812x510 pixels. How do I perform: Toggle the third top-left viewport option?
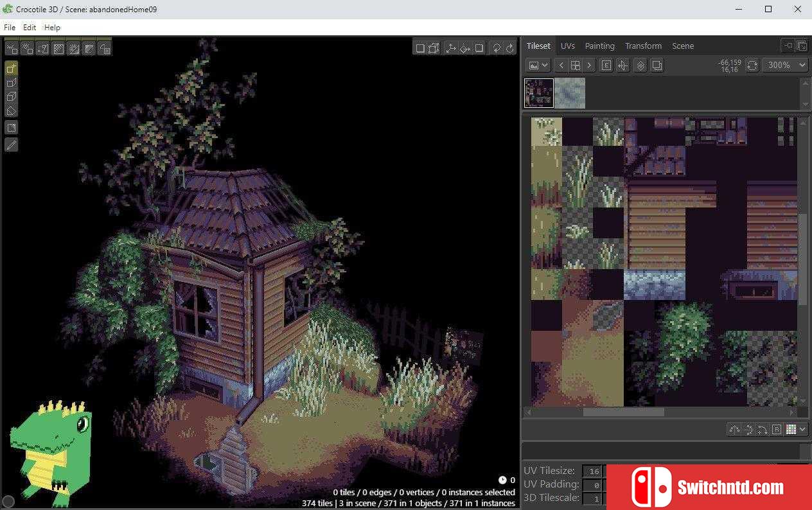(x=43, y=48)
